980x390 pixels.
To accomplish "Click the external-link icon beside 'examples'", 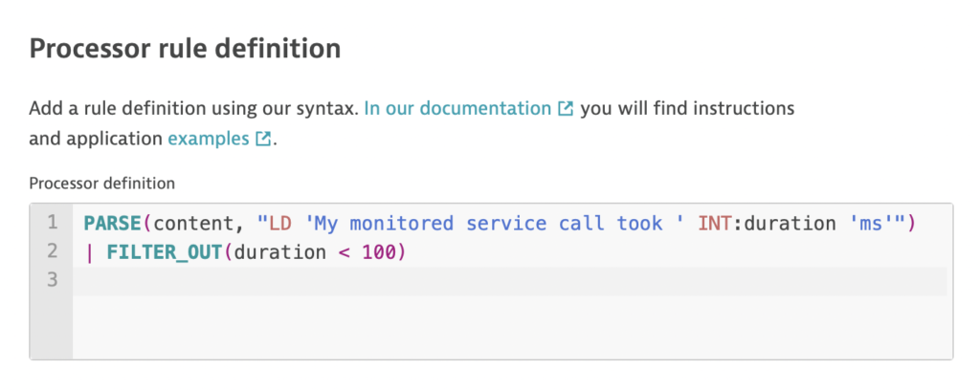I will click(263, 139).
